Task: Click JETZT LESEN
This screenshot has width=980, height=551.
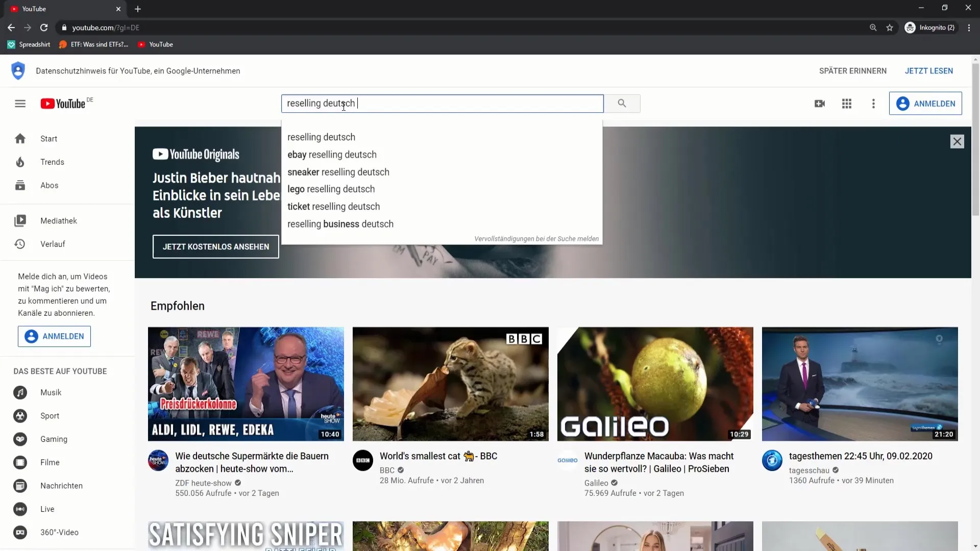Action: [928, 71]
